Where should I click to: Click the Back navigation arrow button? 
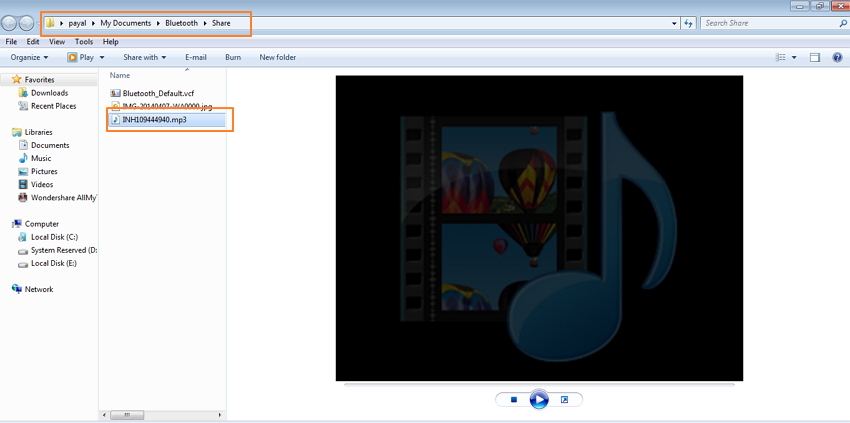coord(11,23)
